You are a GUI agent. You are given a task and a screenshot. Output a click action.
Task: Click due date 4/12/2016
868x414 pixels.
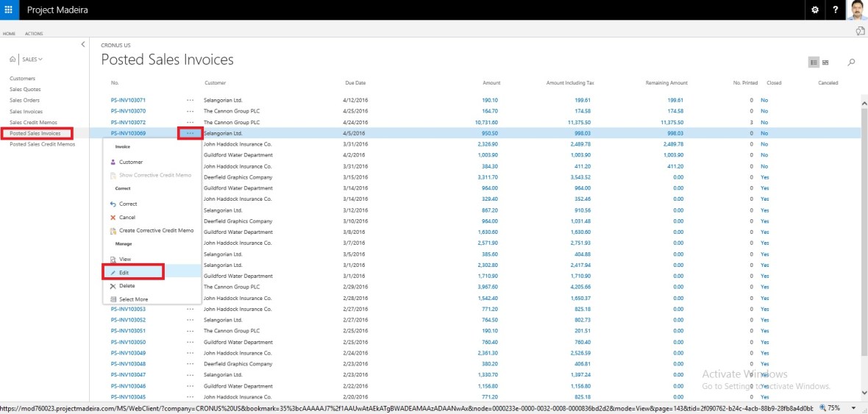355,100
